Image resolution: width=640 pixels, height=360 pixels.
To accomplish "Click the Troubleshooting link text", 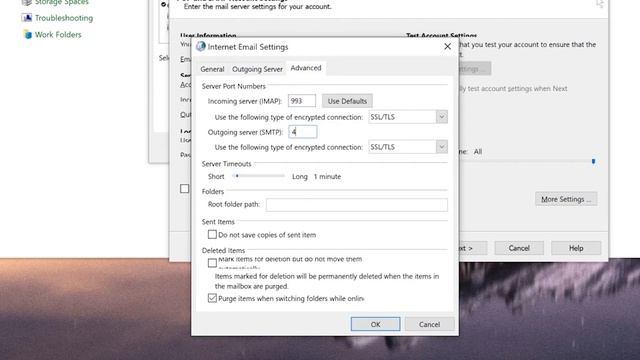I will (64, 18).
